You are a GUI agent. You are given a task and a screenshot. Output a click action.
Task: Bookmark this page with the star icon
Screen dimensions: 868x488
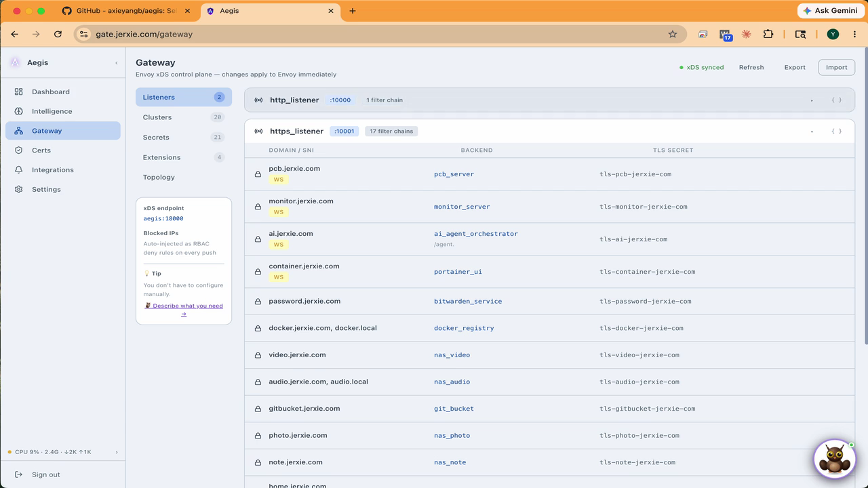(x=673, y=34)
